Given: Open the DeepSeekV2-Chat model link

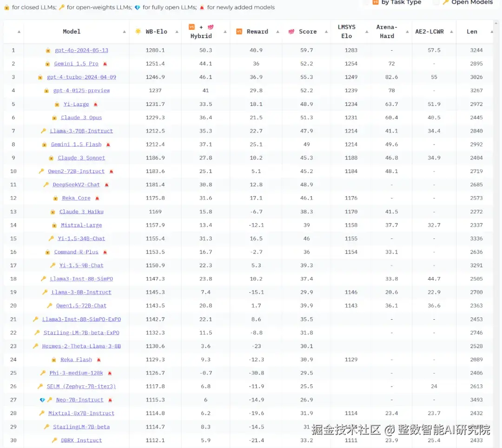Looking at the screenshot, I should pyautogui.click(x=75, y=184).
